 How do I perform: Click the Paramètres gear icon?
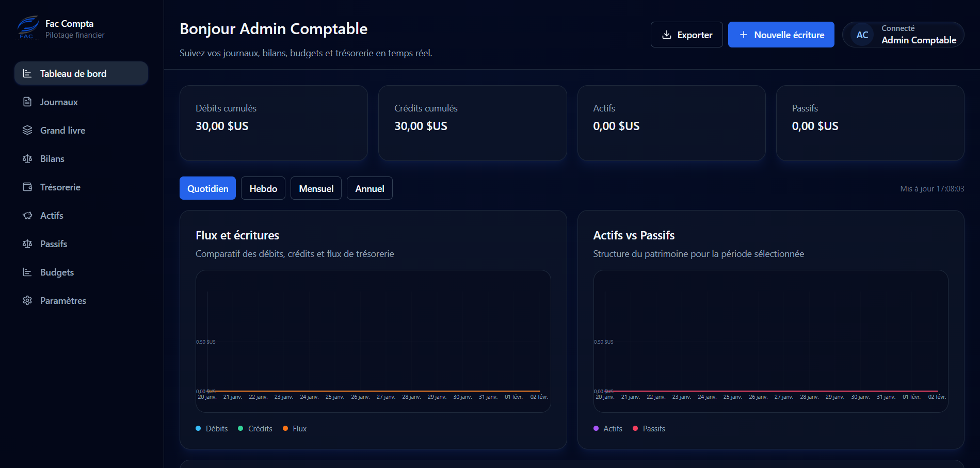click(x=27, y=300)
